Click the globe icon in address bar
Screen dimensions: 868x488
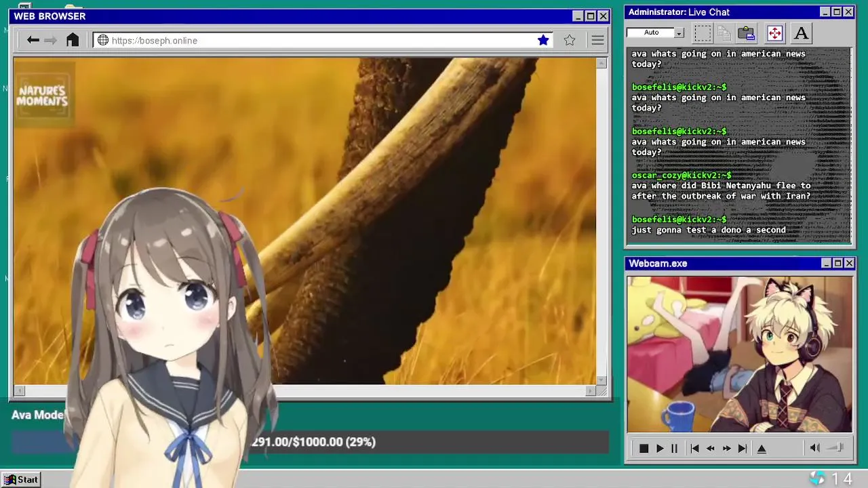(x=103, y=41)
